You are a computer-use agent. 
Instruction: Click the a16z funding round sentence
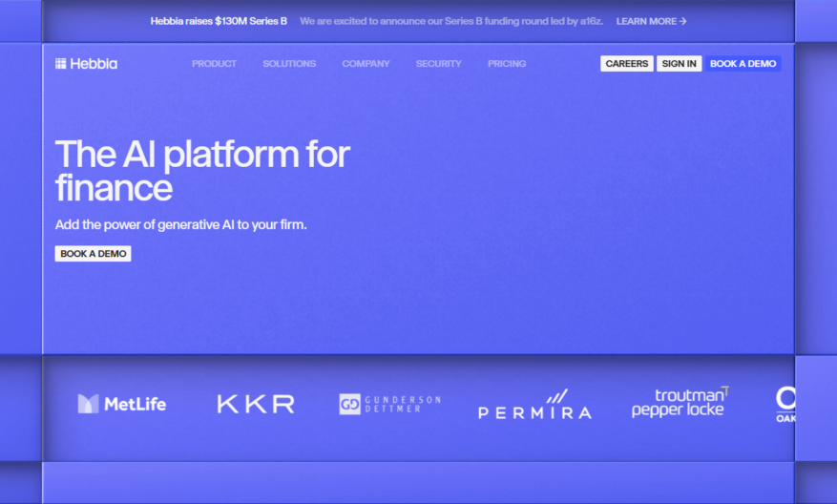[x=451, y=21]
